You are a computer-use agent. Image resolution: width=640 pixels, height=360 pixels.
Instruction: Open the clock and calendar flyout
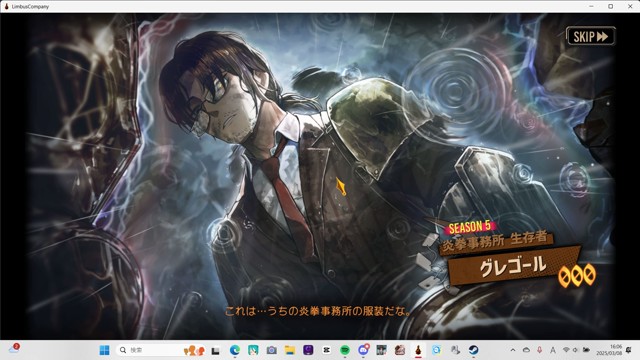609,350
